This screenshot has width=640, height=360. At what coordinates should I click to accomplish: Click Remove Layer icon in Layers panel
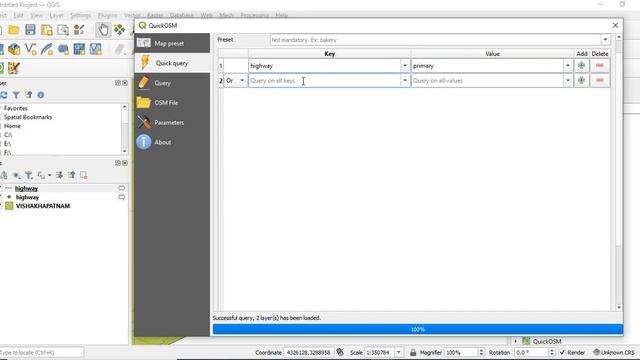click(84, 175)
